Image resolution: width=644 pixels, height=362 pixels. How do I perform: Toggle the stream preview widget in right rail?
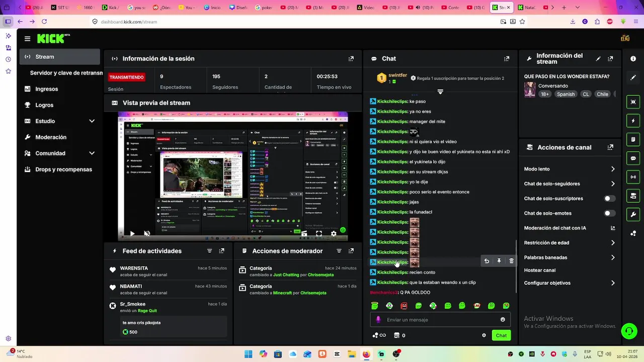click(x=633, y=102)
